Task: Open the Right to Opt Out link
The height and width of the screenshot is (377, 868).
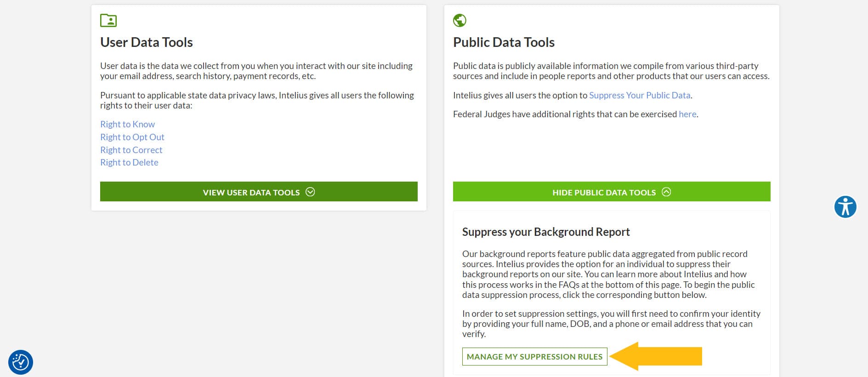Action: point(132,137)
